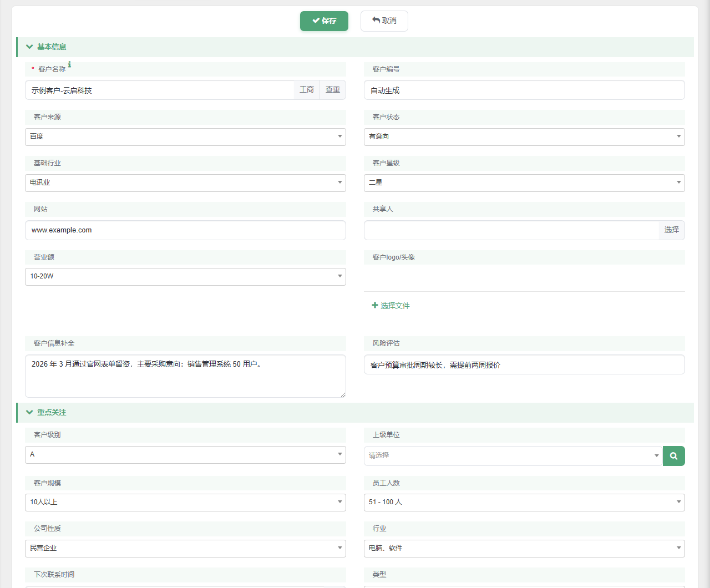The width and height of the screenshot is (710, 588).
Task: Click the 取消 cancel button
Action: click(384, 21)
